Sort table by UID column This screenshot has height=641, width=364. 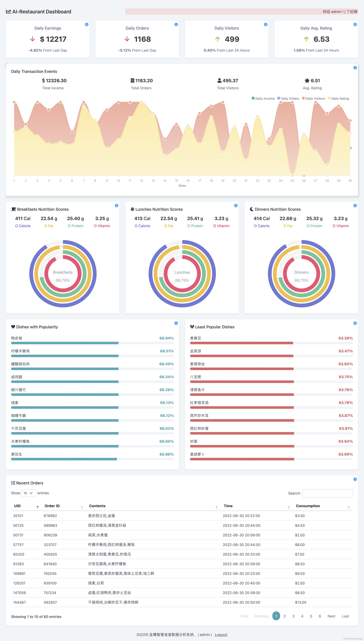click(x=26, y=506)
